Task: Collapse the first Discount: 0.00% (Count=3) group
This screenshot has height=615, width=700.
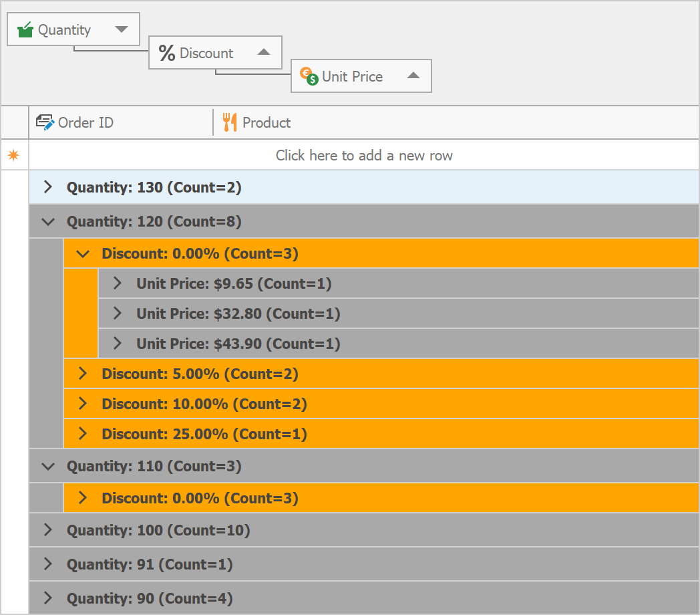Action: pos(83,253)
